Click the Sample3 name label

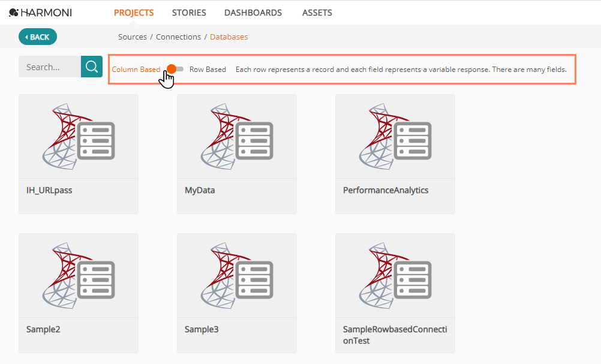202,329
